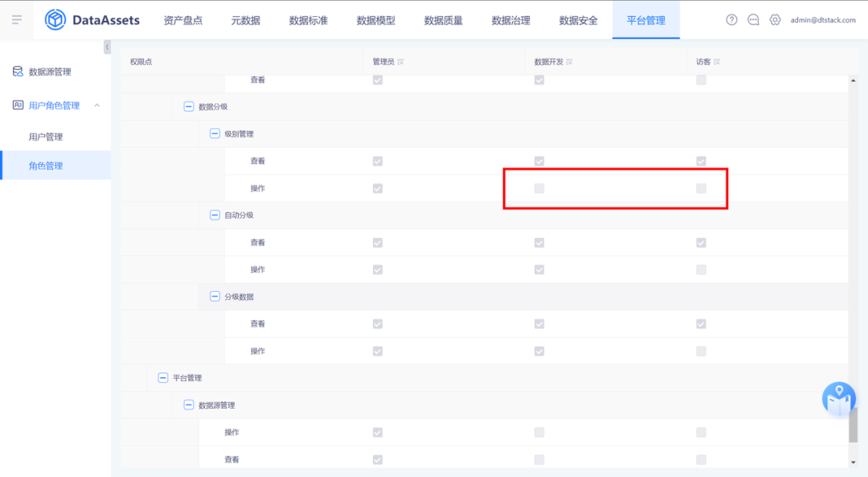Collapse the 级别管理 permission subsection
The height and width of the screenshot is (477, 868).
215,133
